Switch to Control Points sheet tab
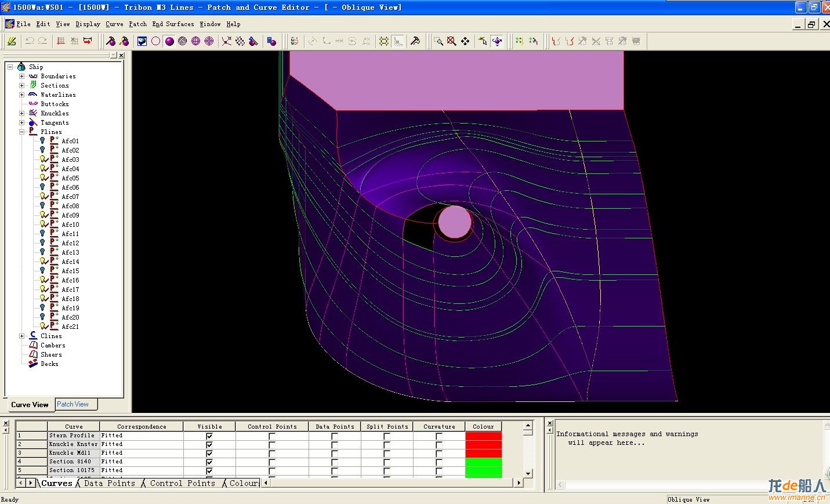The height and width of the screenshot is (504, 830). point(182,483)
